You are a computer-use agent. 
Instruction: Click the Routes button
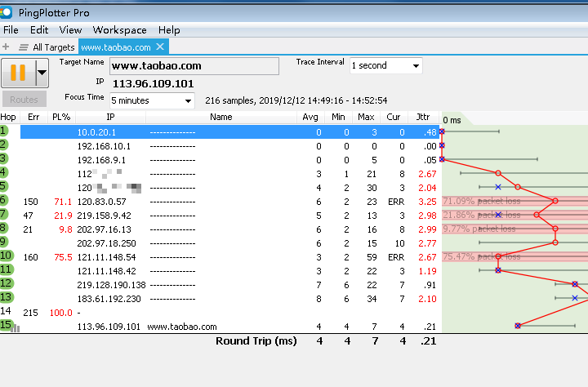coord(24,100)
